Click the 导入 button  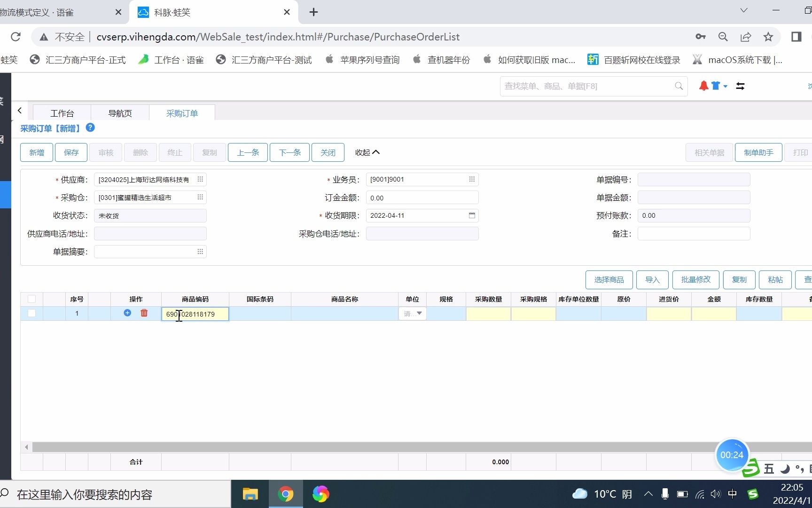click(653, 280)
